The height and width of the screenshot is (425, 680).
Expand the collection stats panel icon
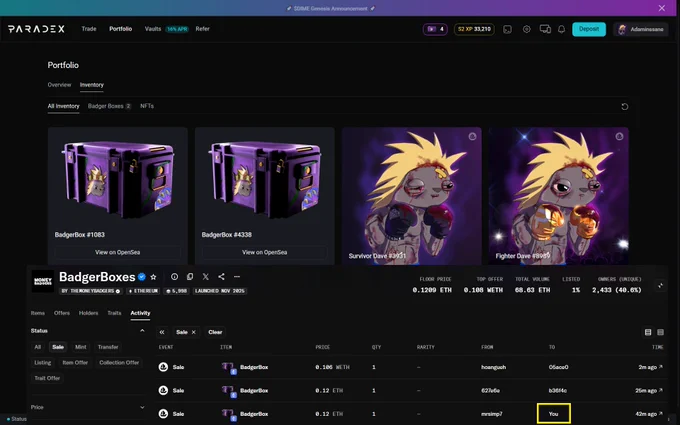coord(660,285)
